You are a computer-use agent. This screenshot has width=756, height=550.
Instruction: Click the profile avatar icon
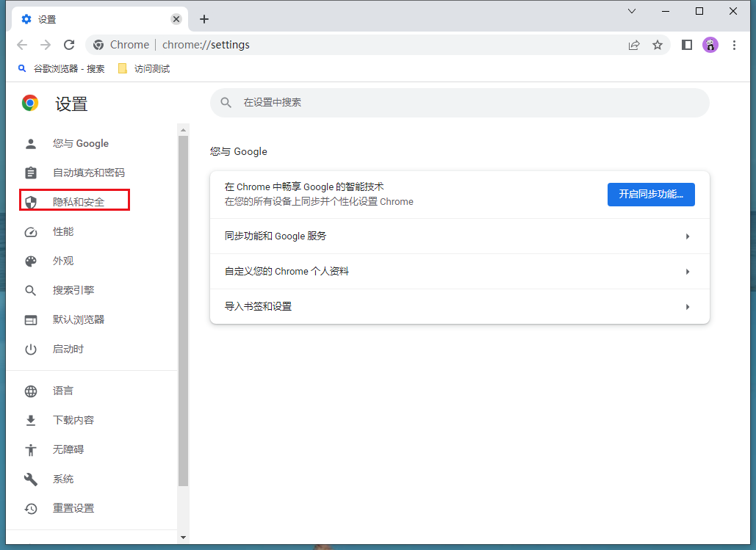710,45
